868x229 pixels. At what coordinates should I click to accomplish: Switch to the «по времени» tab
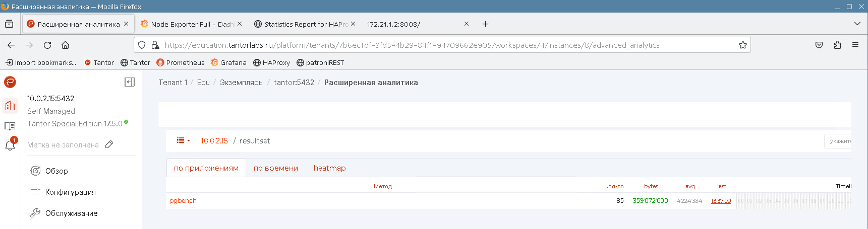tap(275, 168)
